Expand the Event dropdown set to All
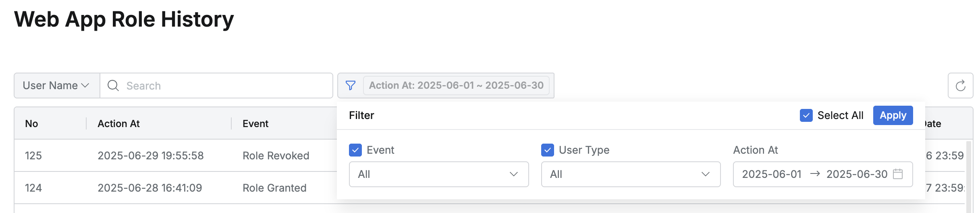Image resolution: width=980 pixels, height=213 pixels. [x=438, y=174]
